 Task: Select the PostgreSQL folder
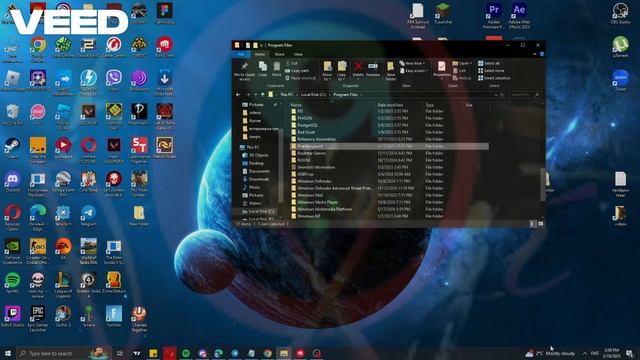307,125
